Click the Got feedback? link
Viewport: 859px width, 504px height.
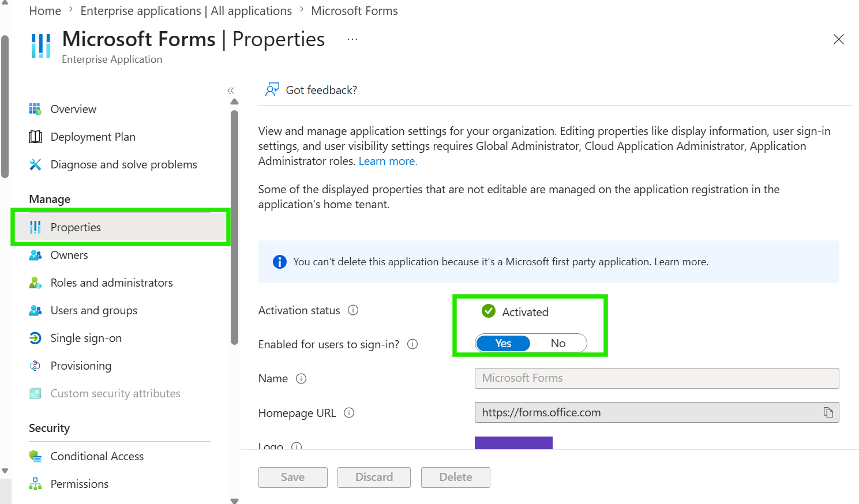click(321, 90)
